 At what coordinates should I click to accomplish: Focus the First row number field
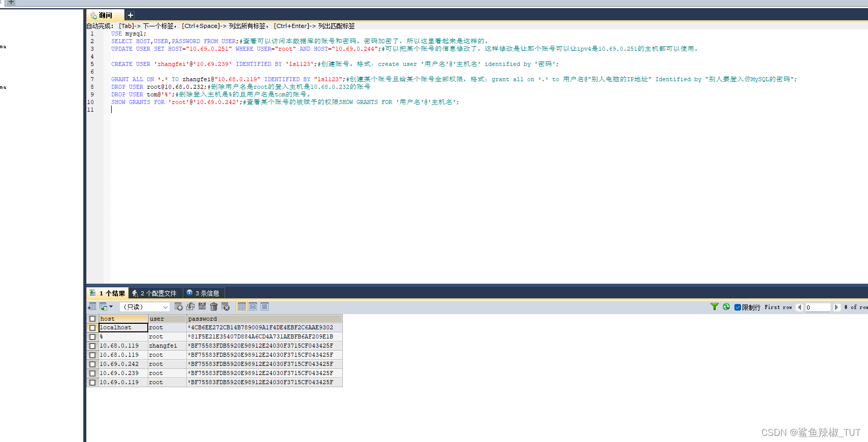click(818, 307)
